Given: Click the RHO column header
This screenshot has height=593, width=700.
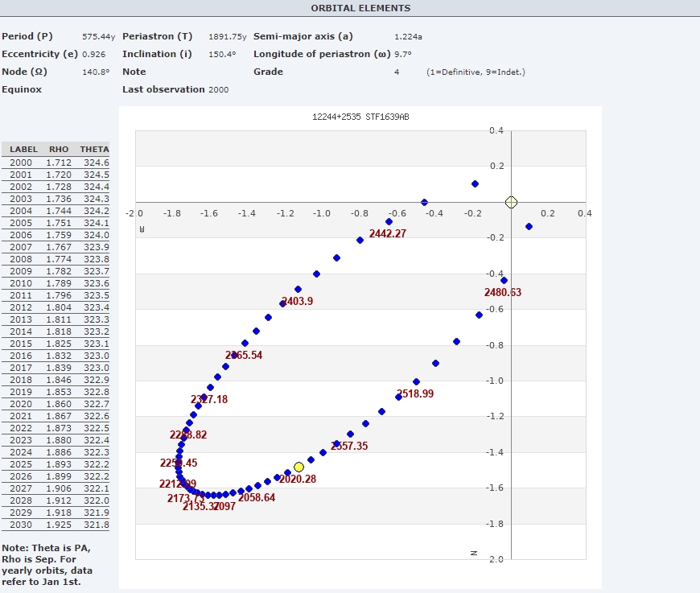Looking at the screenshot, I should point(59,150).
